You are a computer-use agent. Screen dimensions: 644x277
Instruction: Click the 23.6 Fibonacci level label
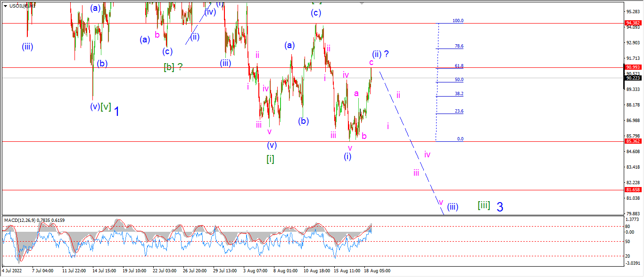tap(458, 111)
